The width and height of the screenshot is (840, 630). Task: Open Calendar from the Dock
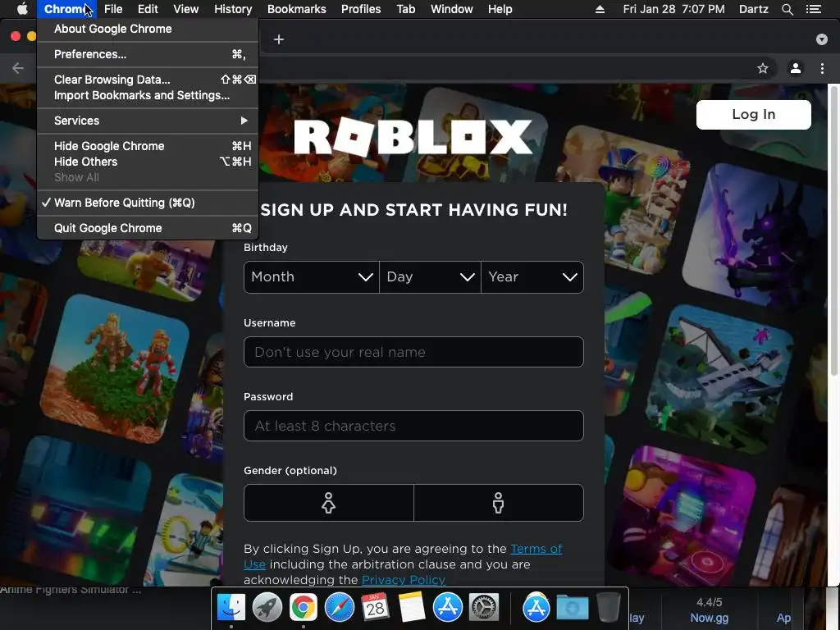pos(375,608)
